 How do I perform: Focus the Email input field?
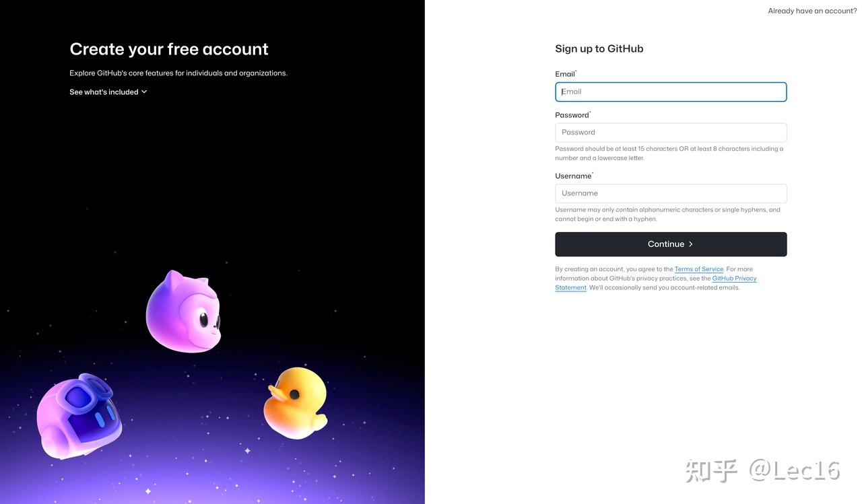(x=671, y=92)
